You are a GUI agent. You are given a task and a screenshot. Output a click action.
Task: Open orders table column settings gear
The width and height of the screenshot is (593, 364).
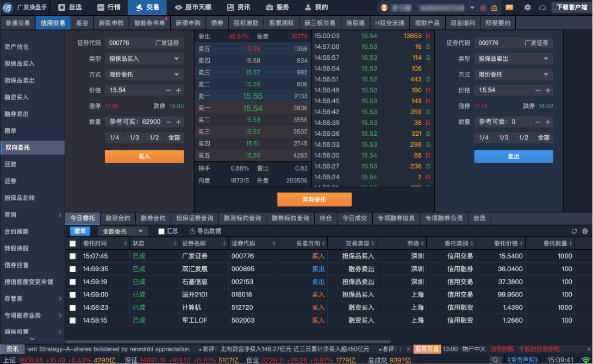pyautogui.click(x=585, y=231)
